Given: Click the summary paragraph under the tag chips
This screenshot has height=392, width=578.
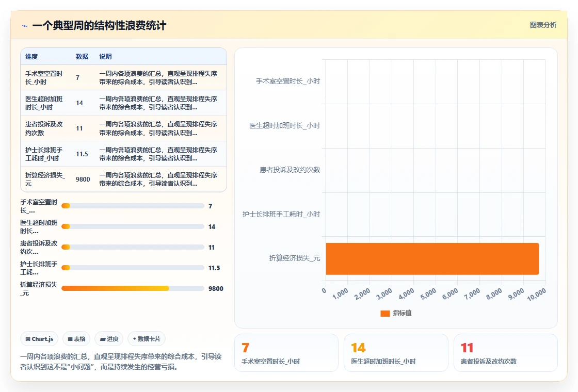Looking at the screenshot, I should [121, 362].
